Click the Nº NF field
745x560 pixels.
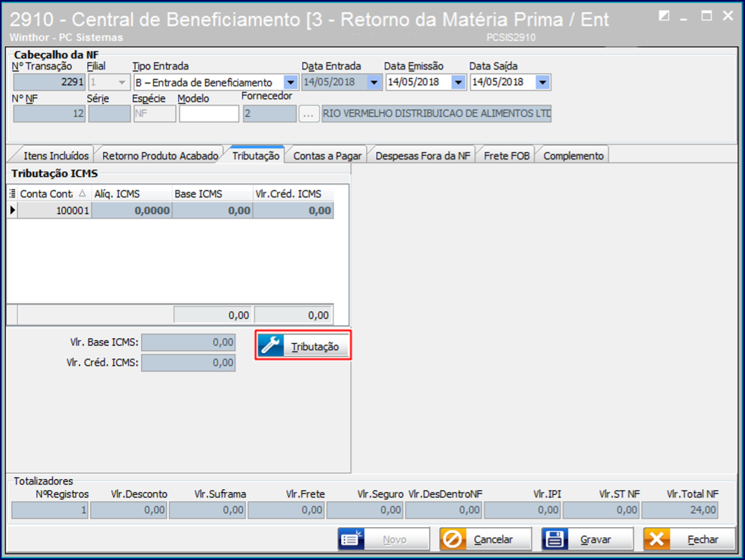pos(49,114)
